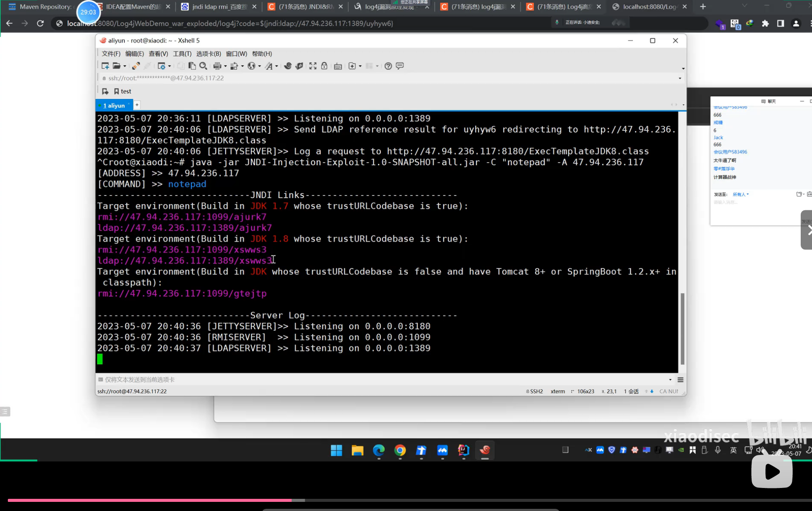
Task: Open the 编辑(E) menu
Action: coord(134,53)
